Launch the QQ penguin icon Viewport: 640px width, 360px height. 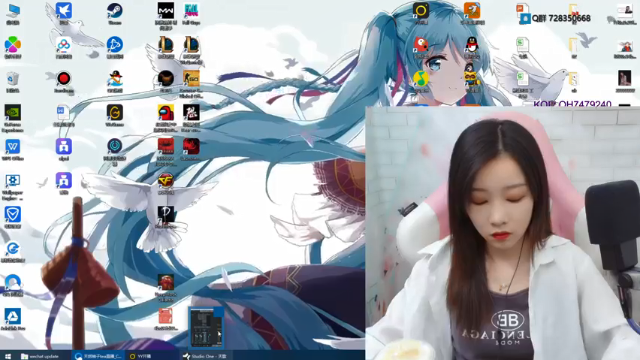(472, 45)
